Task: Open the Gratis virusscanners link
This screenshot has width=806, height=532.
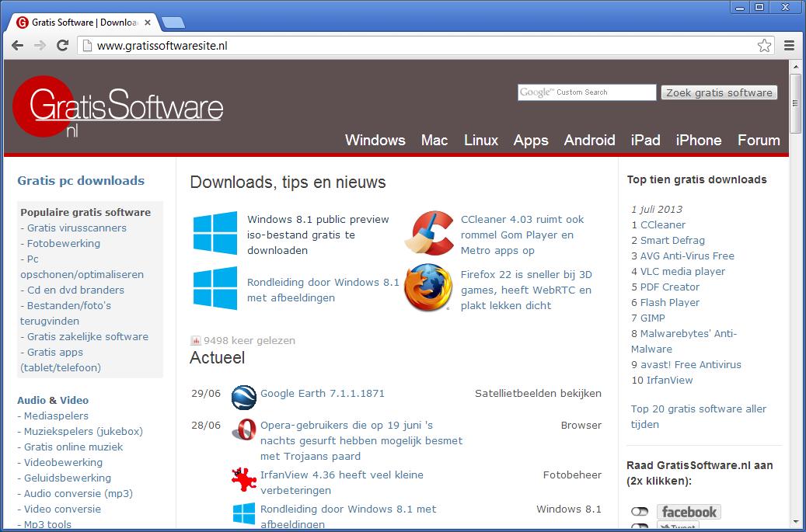Action: click(x=76, y=228)
